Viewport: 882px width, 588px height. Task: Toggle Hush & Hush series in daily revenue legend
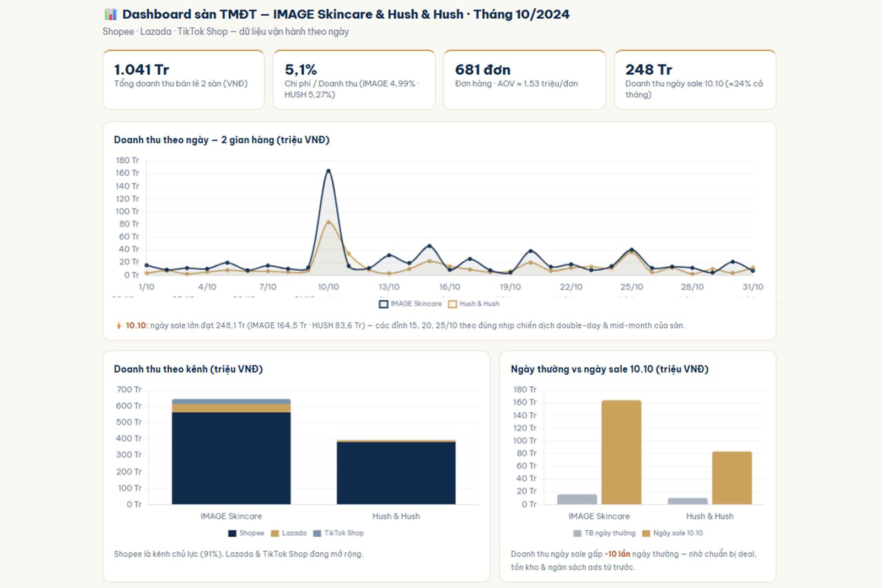click(x=474, y=304)
